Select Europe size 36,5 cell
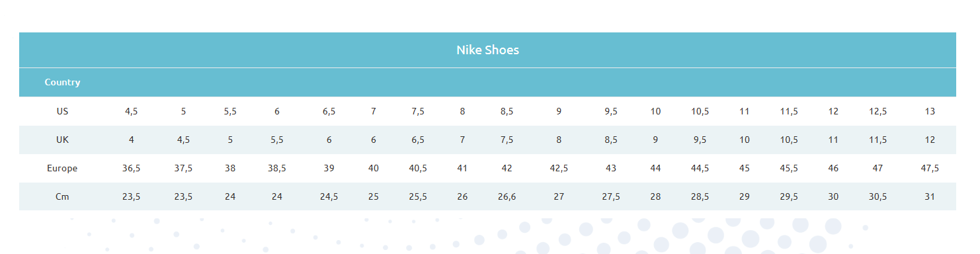This screenshot has width=980, height=254. [x=132, y=168]
